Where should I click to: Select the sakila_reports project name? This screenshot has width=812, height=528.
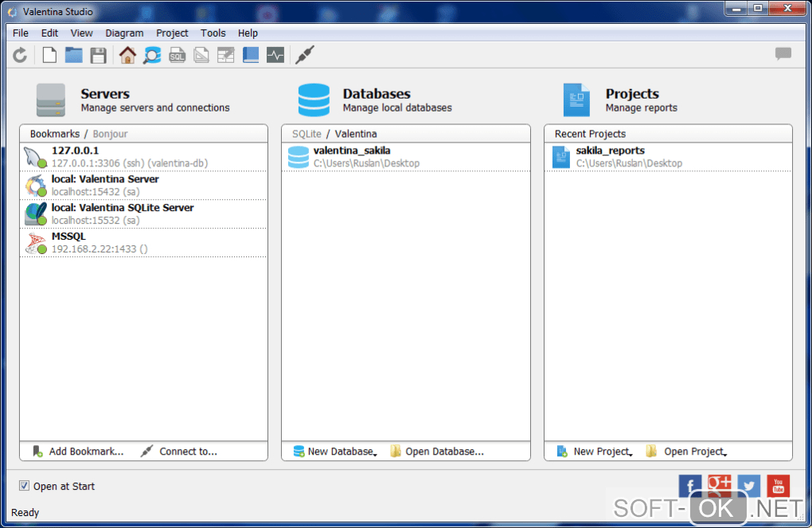[x=611, y=151]
